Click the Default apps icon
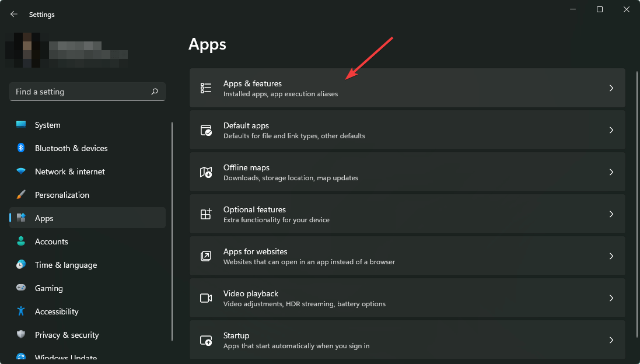 [205, 129]
